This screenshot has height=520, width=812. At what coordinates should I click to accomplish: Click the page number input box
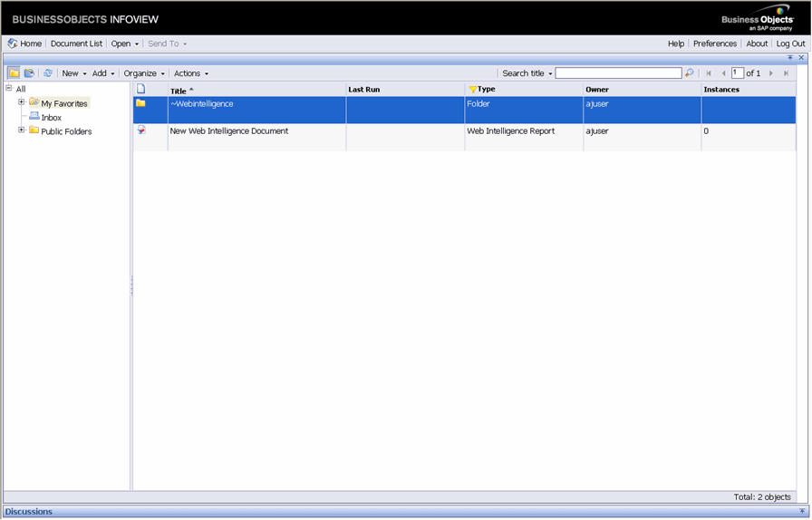click(738, 73)
